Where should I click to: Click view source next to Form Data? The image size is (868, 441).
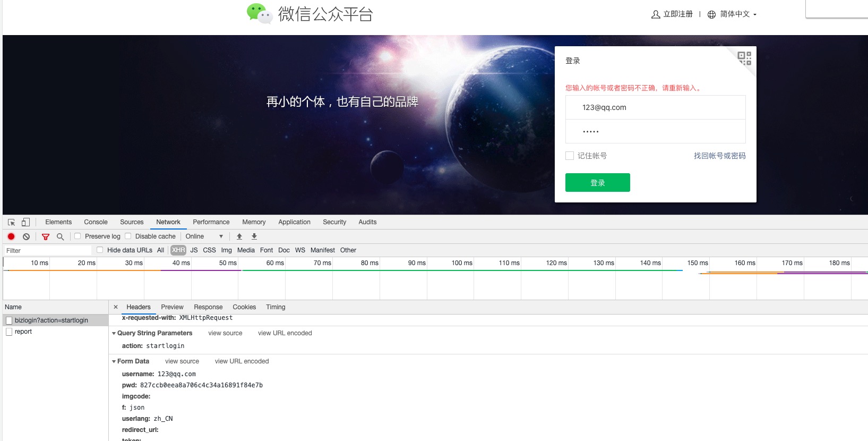[x=182, y=361]
